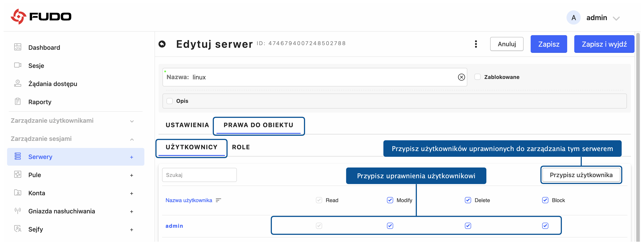Click the admin avatar circle
Viewport: 644px width, 247px height.
tap(573, 17)
